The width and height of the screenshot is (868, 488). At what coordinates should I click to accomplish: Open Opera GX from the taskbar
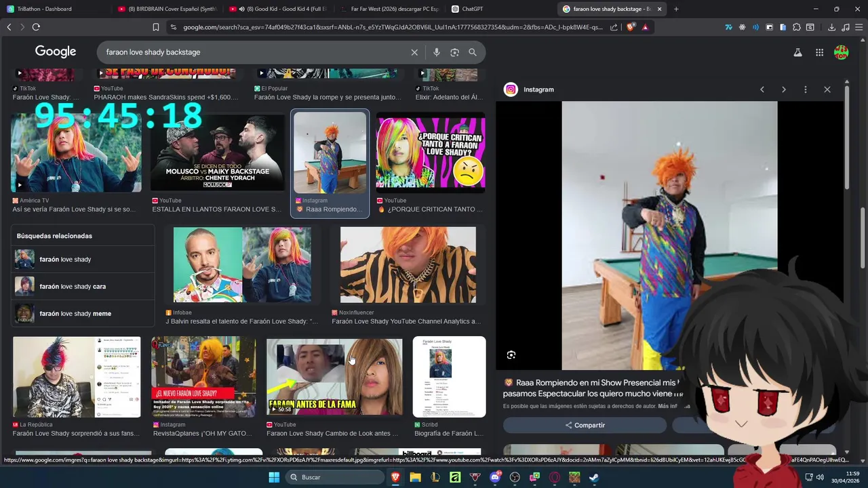555,477
